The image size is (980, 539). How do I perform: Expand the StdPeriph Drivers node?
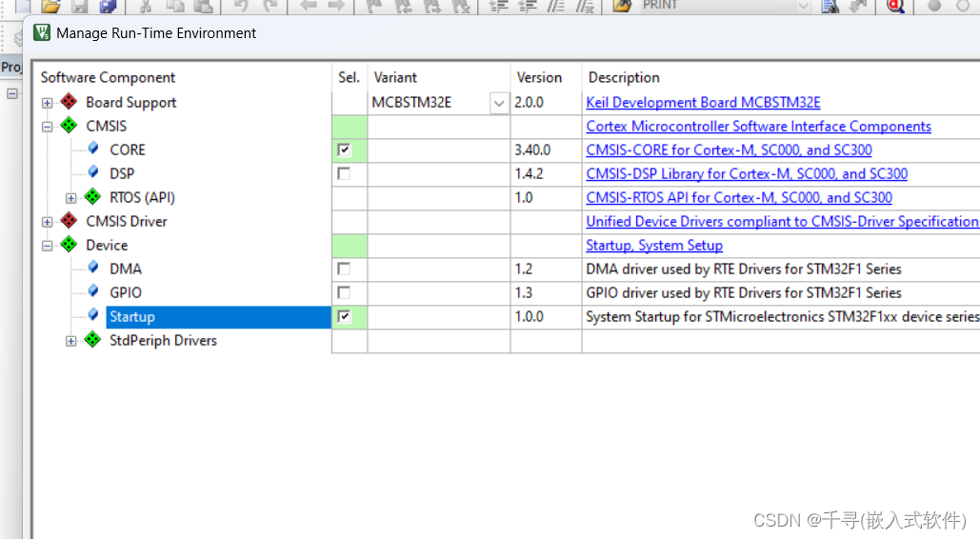[x=70, y=341]
